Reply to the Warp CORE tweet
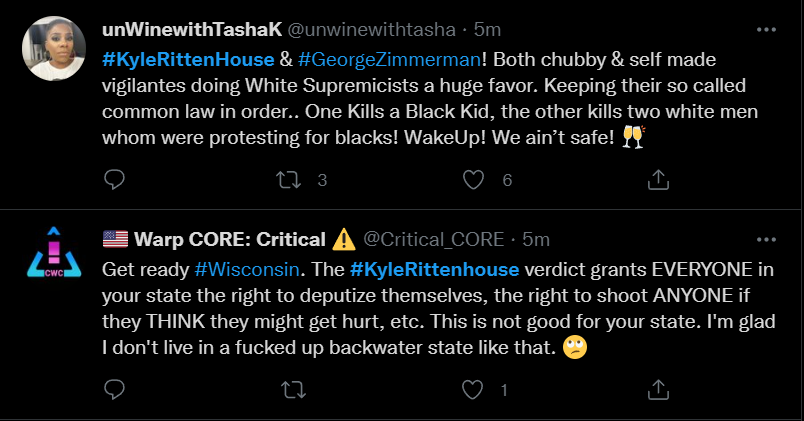This screenshot has width=804, height=421. (x=115, y=389)
